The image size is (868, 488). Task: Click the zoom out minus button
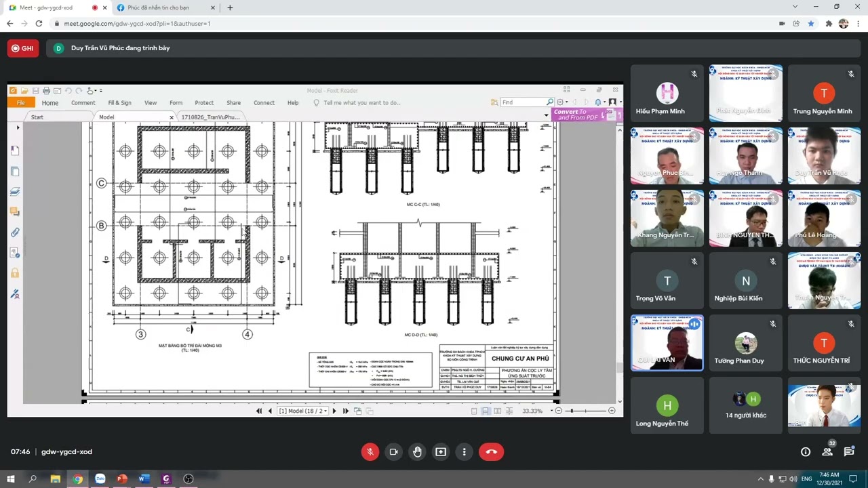click(559, 411)
